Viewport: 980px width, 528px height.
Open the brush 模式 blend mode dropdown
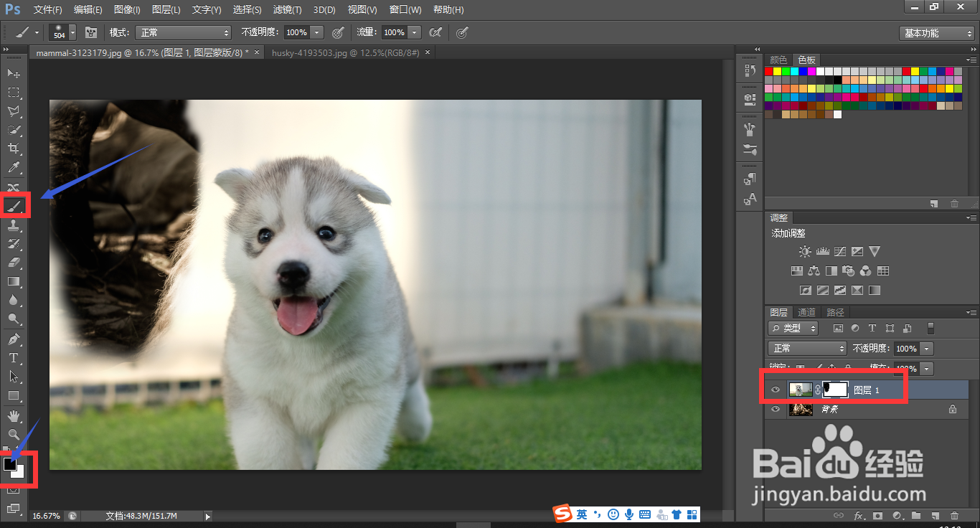pyautogui.click(x=184, y=33)
